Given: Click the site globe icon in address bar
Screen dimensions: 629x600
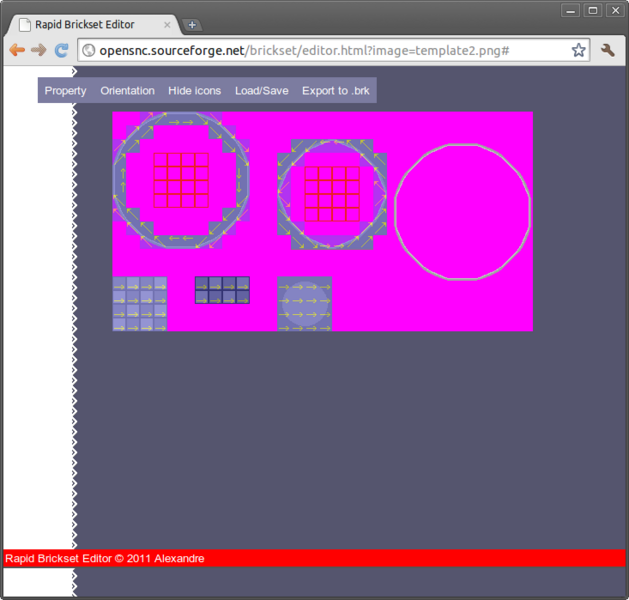Looking at the screenshot, I should 88,50.
